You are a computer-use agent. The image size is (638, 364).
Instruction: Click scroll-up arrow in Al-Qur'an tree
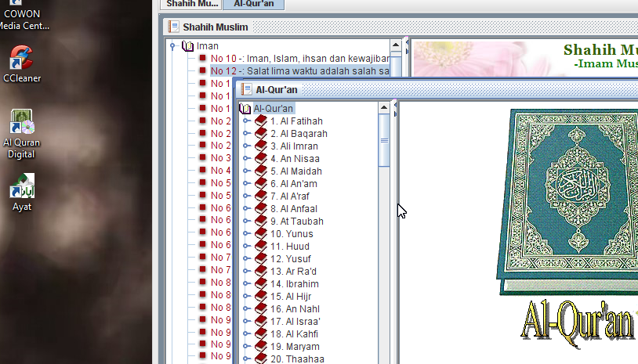[384, 108]
